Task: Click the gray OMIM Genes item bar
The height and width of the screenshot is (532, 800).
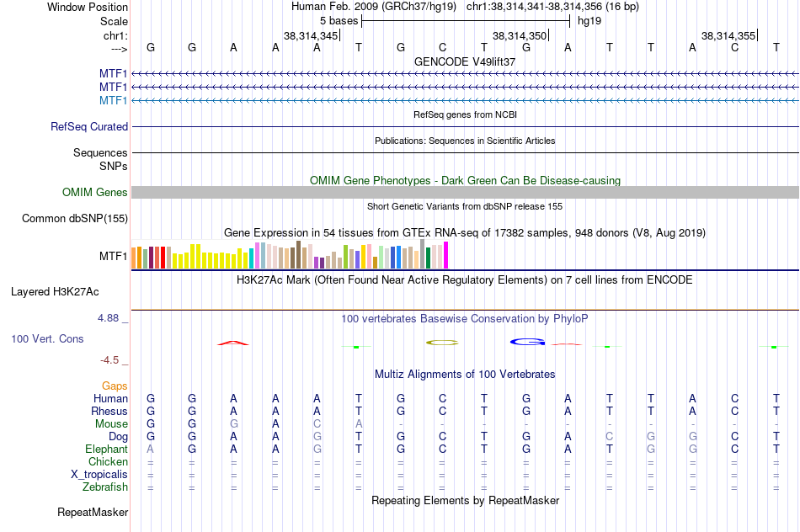Action: click(x=465, y=192)
